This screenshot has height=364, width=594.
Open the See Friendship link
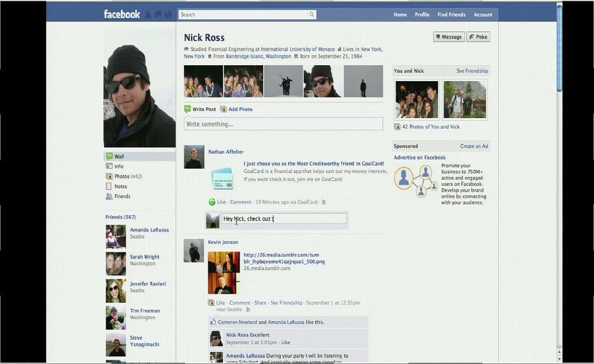(472, 71)
